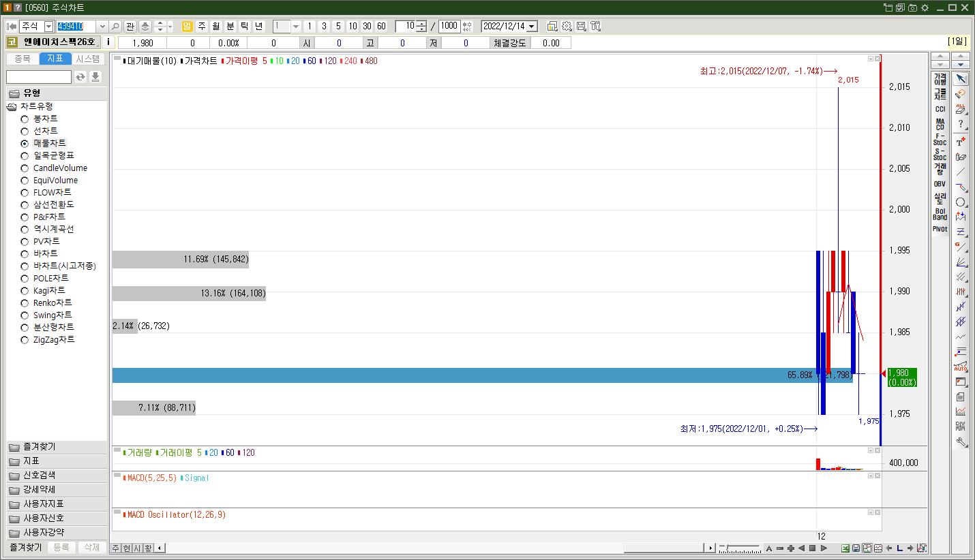The width and height of the screenshot is (975, 560).
Task: Select ZigZag차트 chart type
Action: coord(25,340)
